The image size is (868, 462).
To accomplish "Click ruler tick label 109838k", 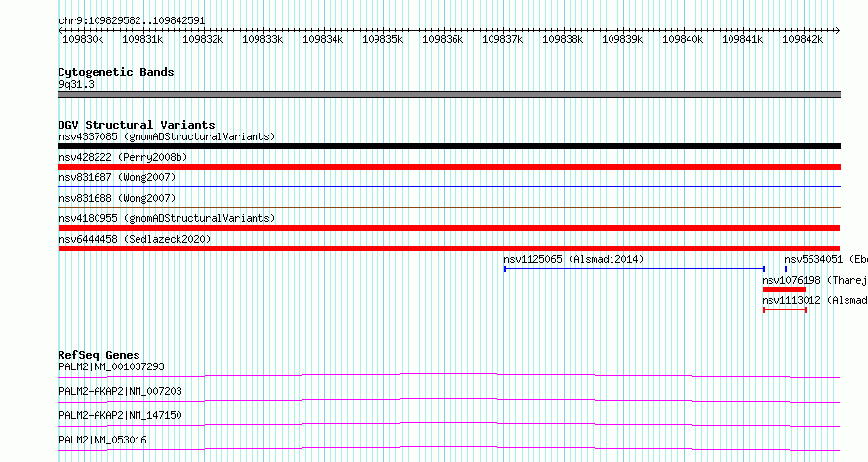I will pyautogui.click(x=563, y=40).
